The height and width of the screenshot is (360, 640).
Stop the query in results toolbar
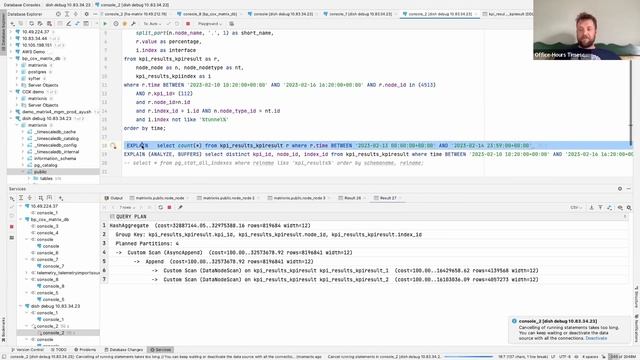[x=169, y=207]
